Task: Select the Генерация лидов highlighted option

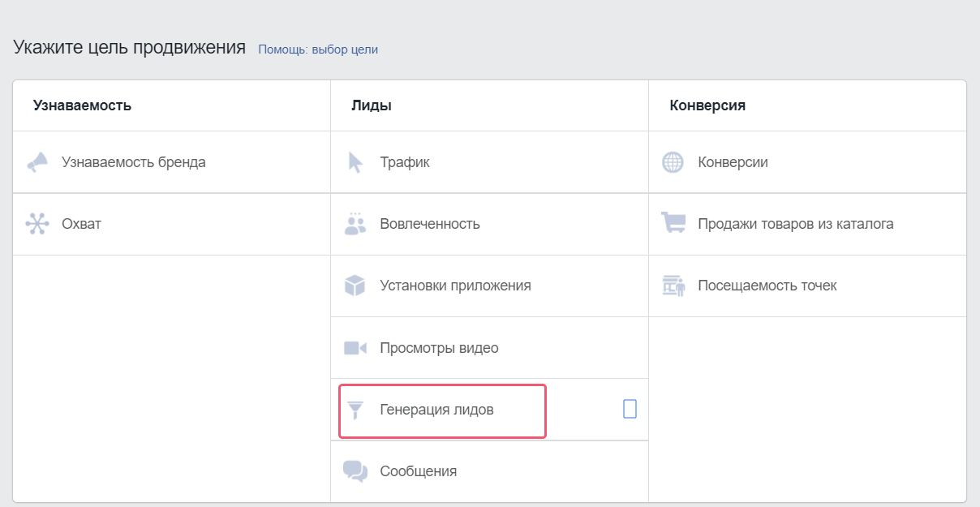Action: click(x=441, y=410)
